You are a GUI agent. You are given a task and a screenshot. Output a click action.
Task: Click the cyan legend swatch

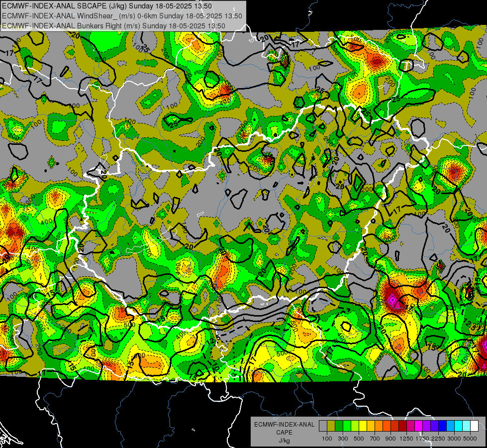coord(459,426)
